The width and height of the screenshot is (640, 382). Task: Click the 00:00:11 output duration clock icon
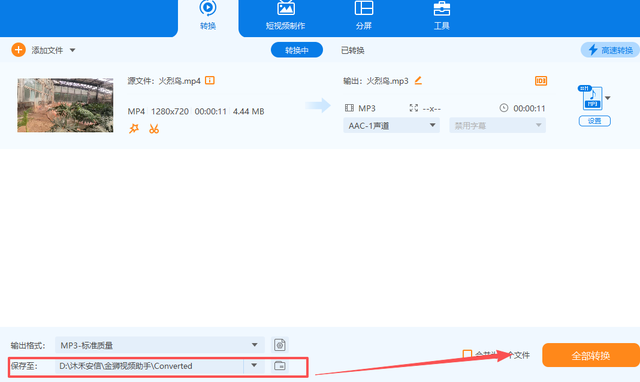[x=504, y=108]
